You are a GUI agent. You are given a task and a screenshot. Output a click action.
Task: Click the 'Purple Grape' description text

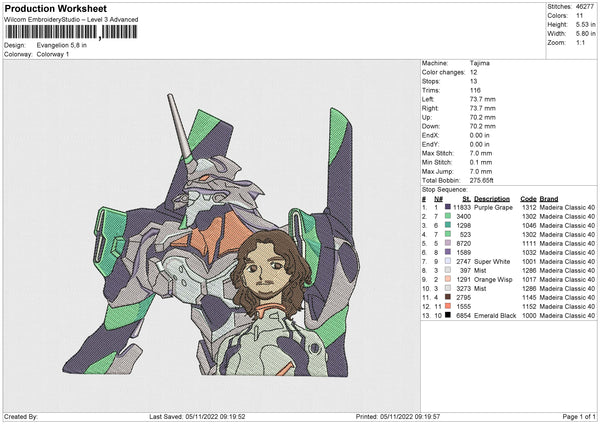click(493, 207)
